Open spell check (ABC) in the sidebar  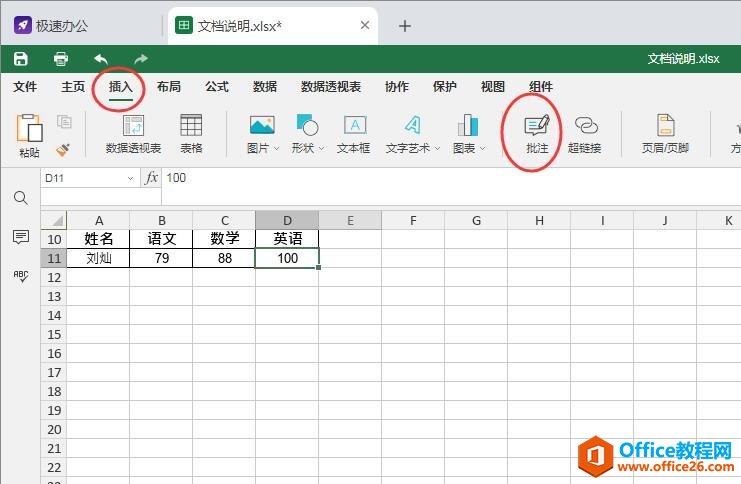tap(21, 276)
